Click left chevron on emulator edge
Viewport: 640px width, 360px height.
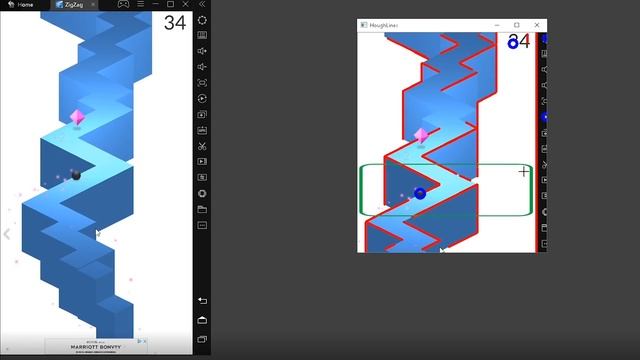(x=7, y=234)
